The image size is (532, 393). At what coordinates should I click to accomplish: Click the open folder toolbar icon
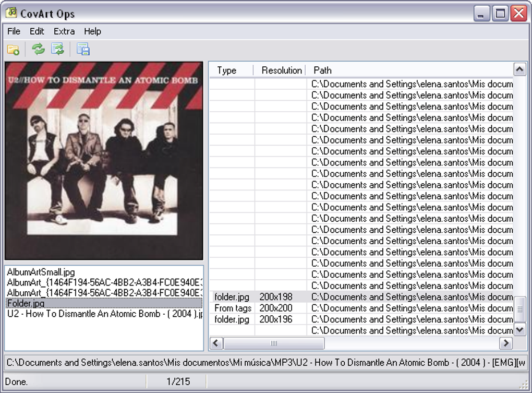(x=13, y=49)
